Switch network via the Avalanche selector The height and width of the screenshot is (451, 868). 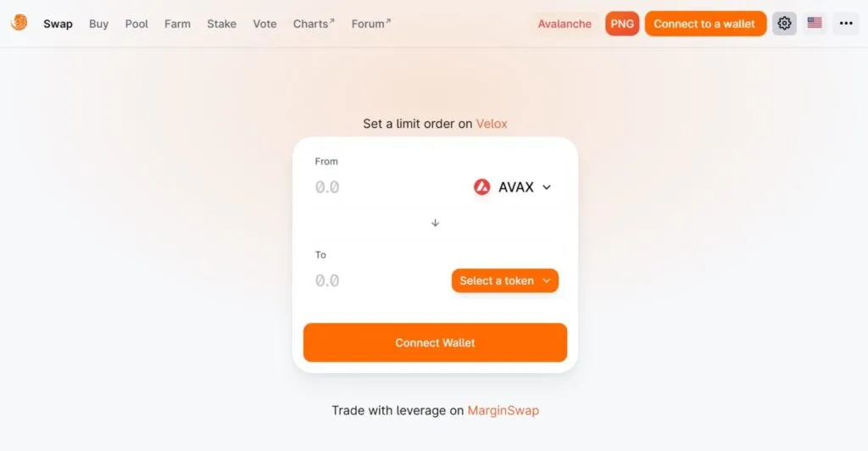click(565, 24)
